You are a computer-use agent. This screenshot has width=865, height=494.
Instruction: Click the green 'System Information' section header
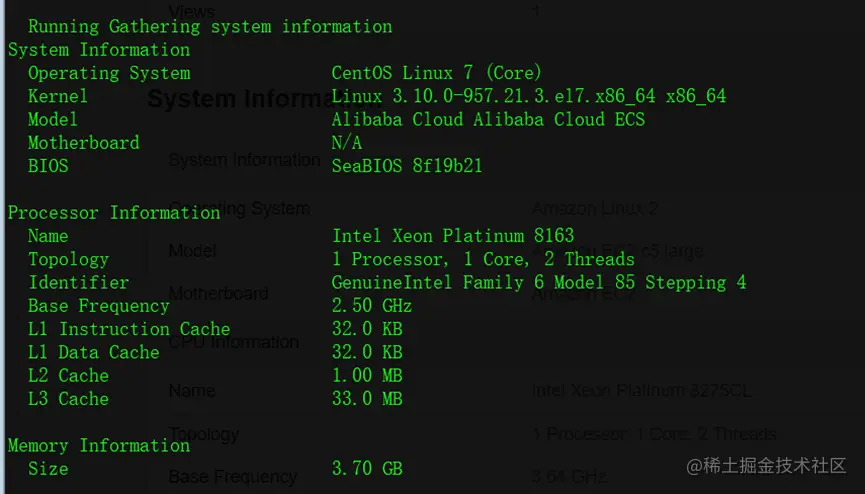pos(99,50)
